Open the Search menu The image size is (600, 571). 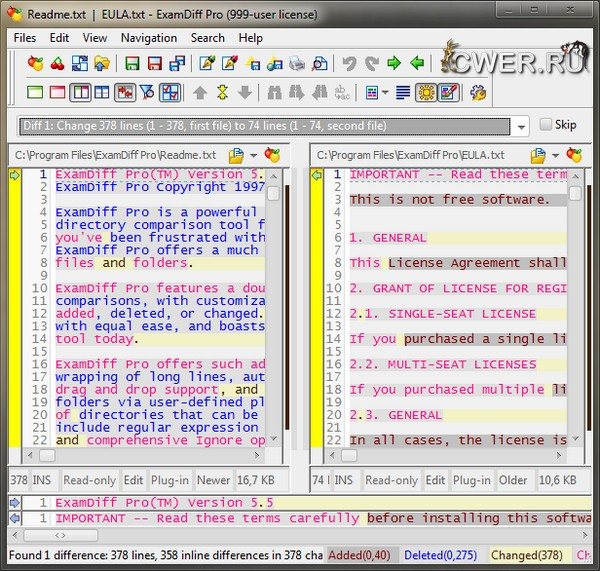[x=208, y=37]
